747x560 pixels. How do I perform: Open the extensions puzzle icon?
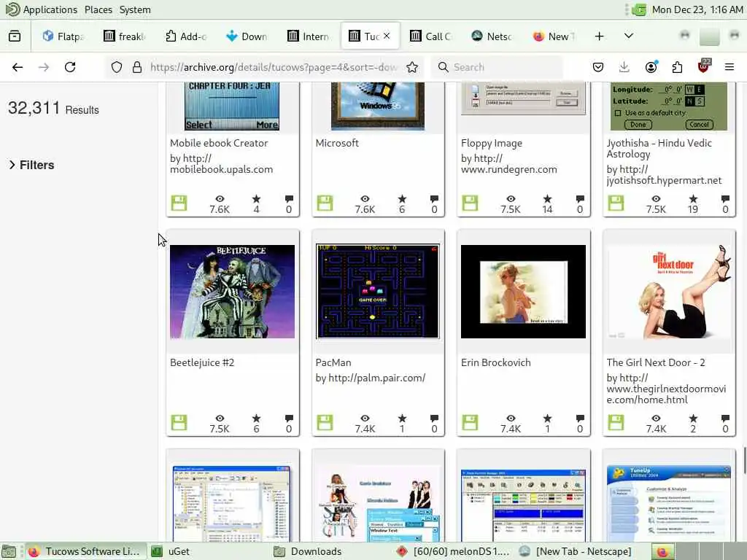[677, 67]
